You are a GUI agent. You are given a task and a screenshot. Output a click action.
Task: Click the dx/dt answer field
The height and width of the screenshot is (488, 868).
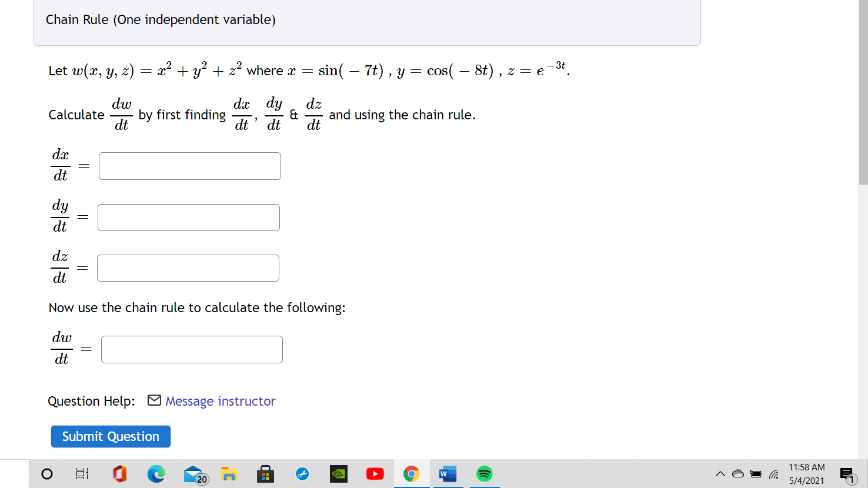[189, 166]
